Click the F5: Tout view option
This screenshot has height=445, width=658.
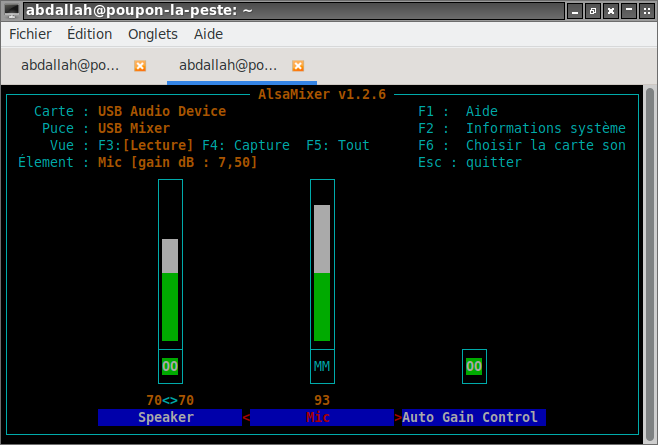click(x=338, y=145)
